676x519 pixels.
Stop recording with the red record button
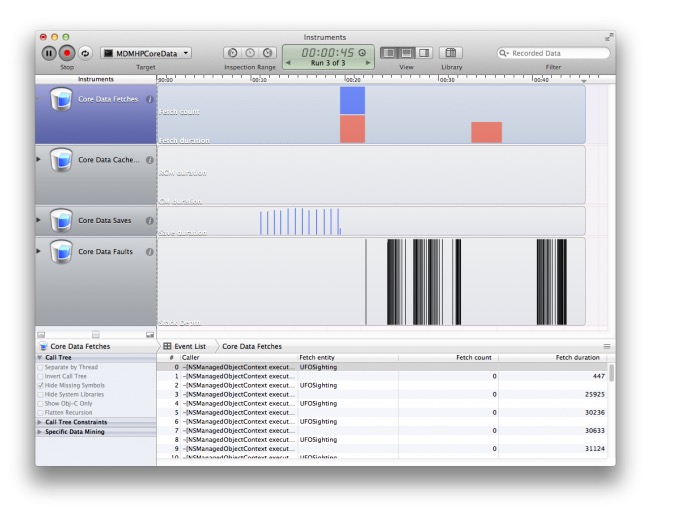click(67, 53)
